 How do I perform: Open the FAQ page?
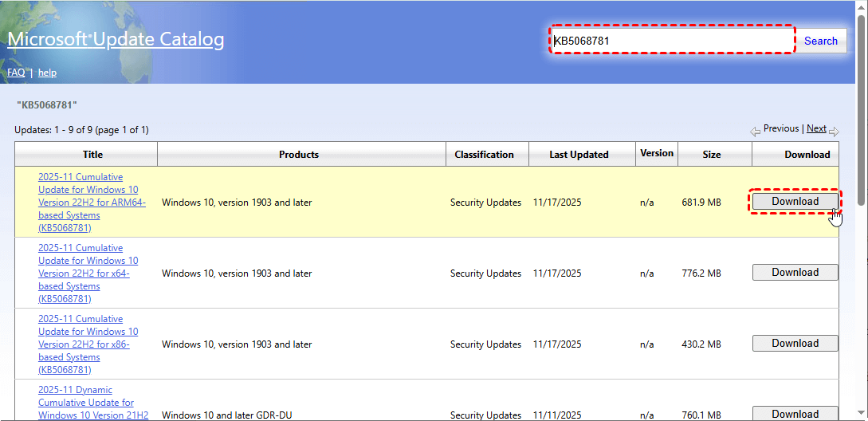(x=16, y=73)
